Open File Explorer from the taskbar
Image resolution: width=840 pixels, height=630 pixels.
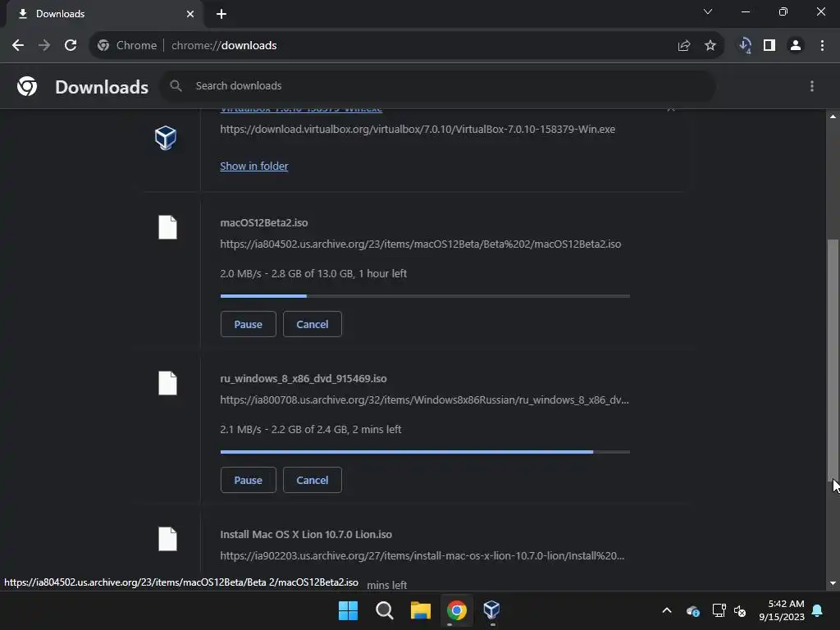(421, 610)
